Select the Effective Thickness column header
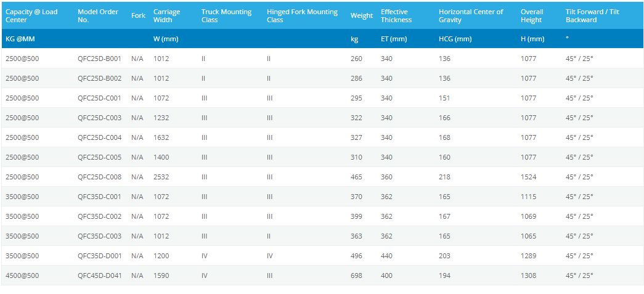 396,15
